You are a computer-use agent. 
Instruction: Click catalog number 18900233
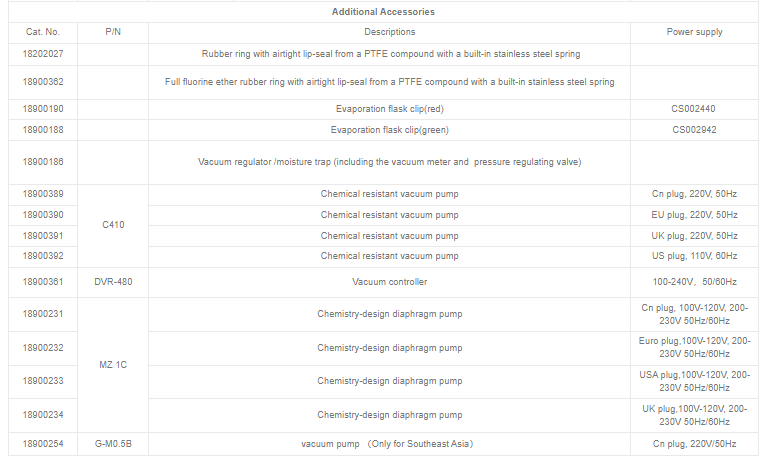coord(41,381)
